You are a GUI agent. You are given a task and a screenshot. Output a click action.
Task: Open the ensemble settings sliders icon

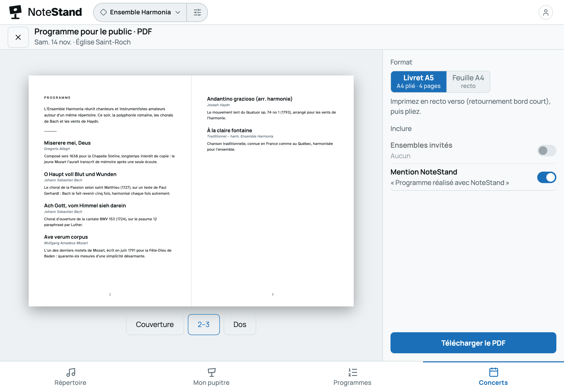tap(197, 12)
